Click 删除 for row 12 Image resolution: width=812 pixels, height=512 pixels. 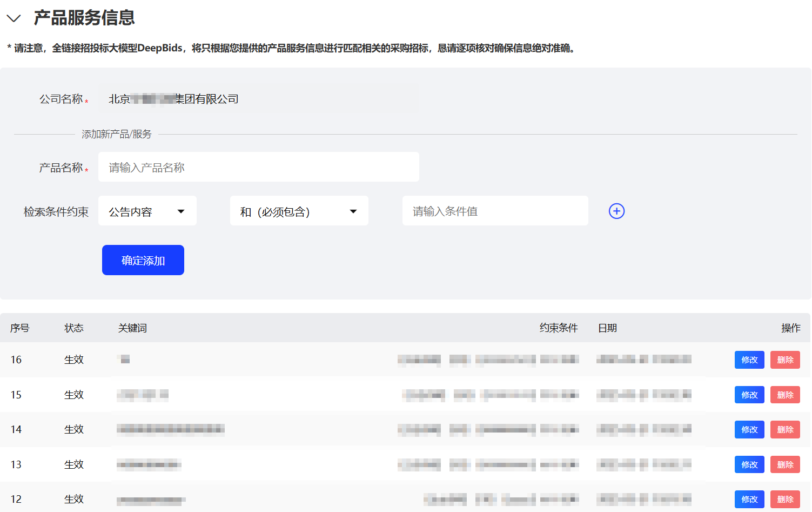coord(784,499)
